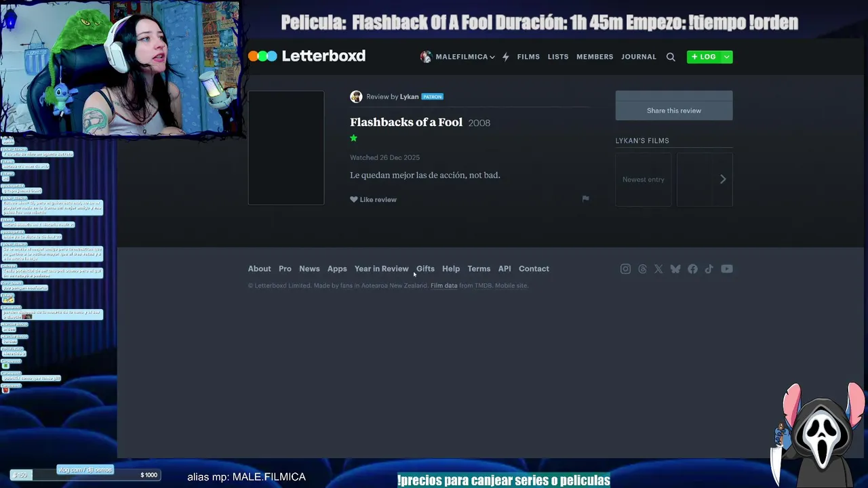Click the heart icon in Like review
The image size is (868, 488).
[354, 199]
